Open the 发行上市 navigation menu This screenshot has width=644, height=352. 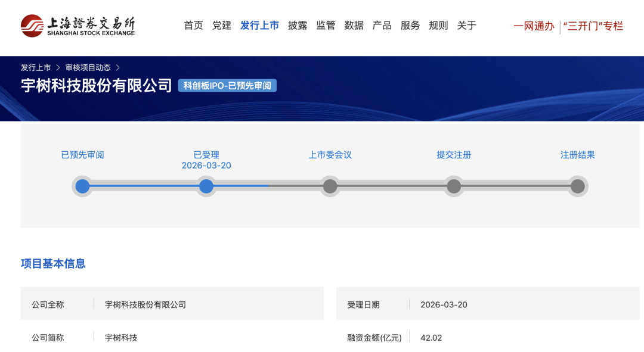tap(259, 26)
